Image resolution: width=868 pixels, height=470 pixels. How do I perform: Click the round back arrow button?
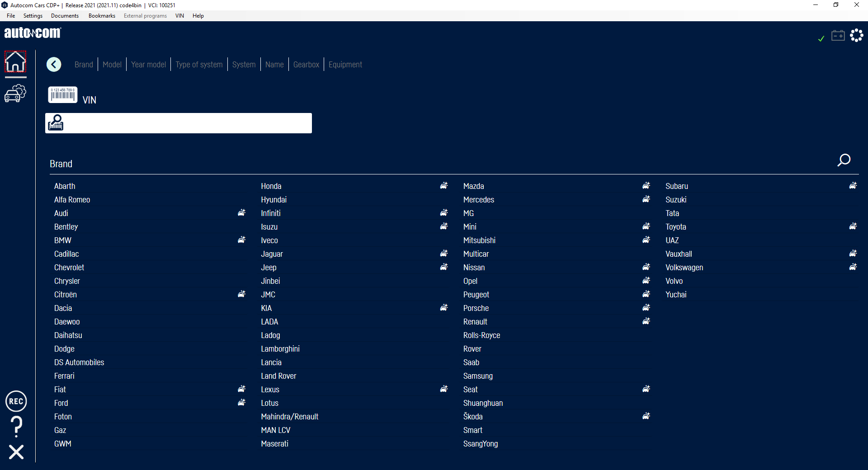pyautogui.click(x=54, y=65)
